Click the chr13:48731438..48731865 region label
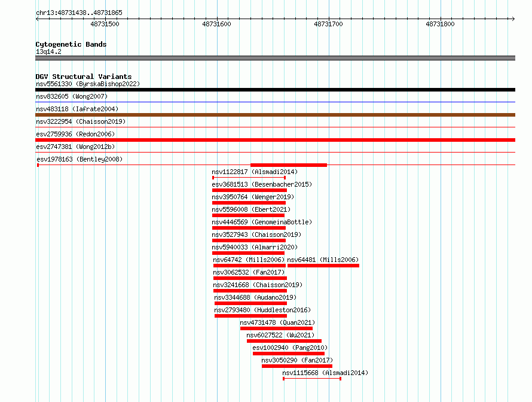Screen dimensions: 532x402 [x=79, y=13]
